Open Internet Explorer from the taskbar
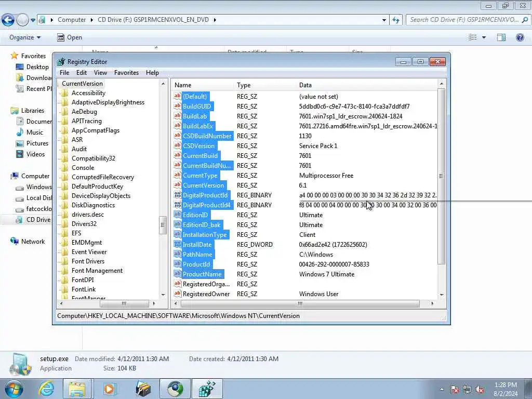 click(46, 389)
